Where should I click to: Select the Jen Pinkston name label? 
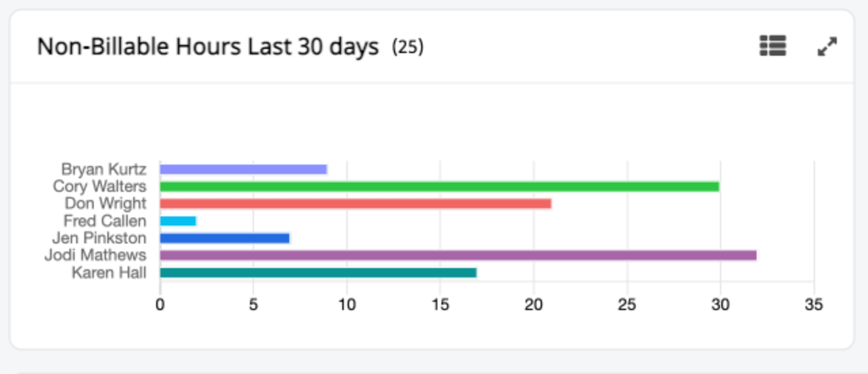99,238
